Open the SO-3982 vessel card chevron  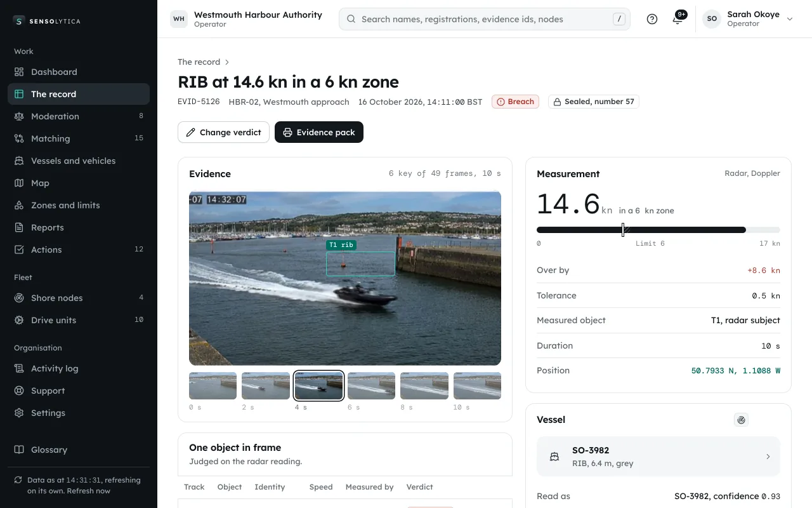tap(768, 457)
